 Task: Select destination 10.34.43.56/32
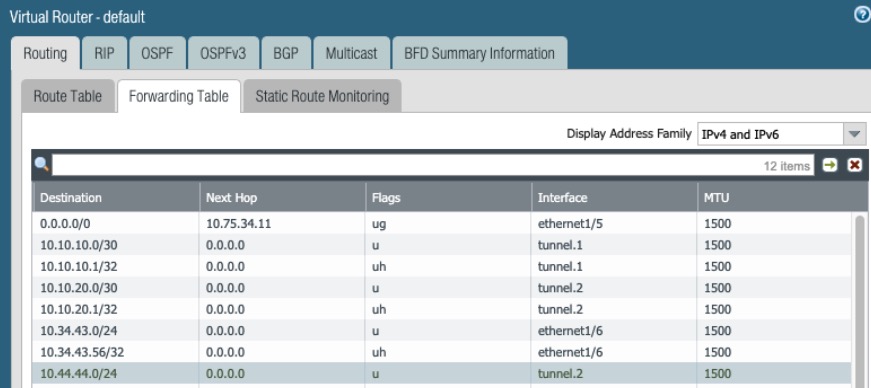(82, 352)
